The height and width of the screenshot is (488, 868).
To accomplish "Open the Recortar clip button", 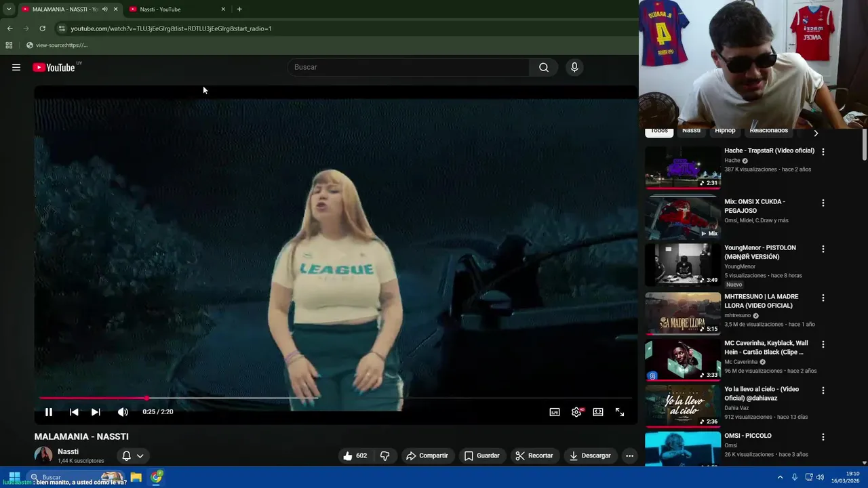I will coord(534,455).
